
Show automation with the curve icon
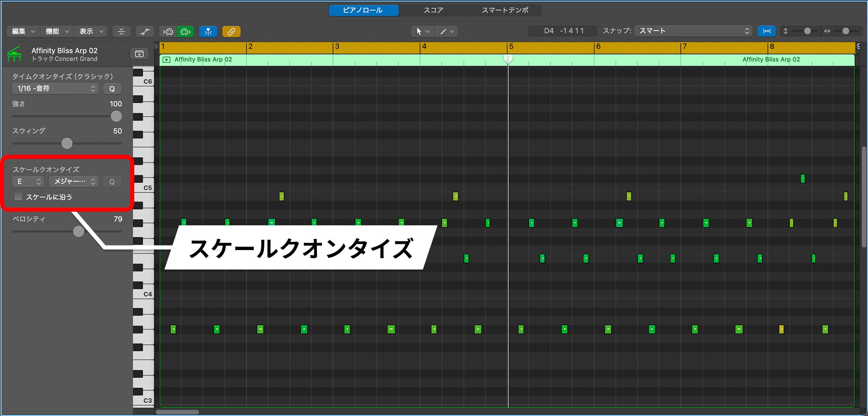[x=145, y=31]
